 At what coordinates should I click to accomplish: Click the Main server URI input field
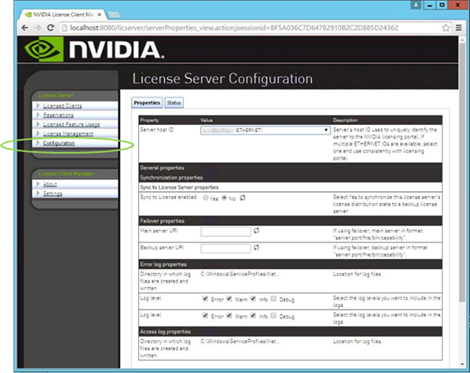tap(226, 232)
